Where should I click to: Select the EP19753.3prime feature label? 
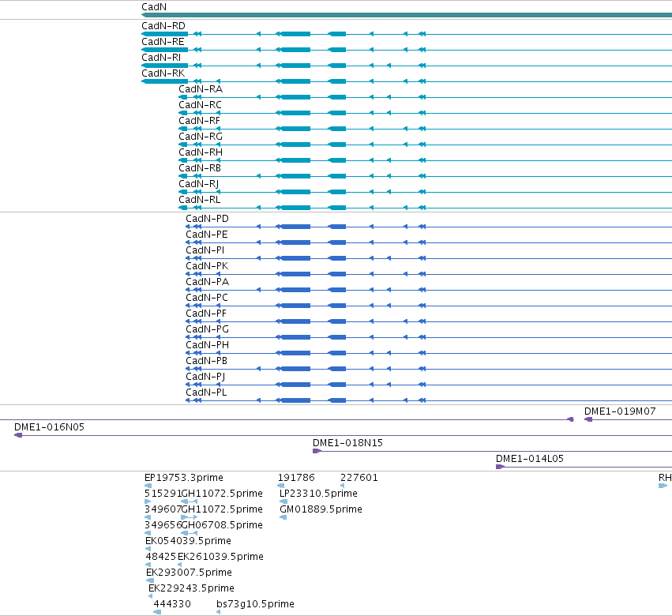pos(184,478)
